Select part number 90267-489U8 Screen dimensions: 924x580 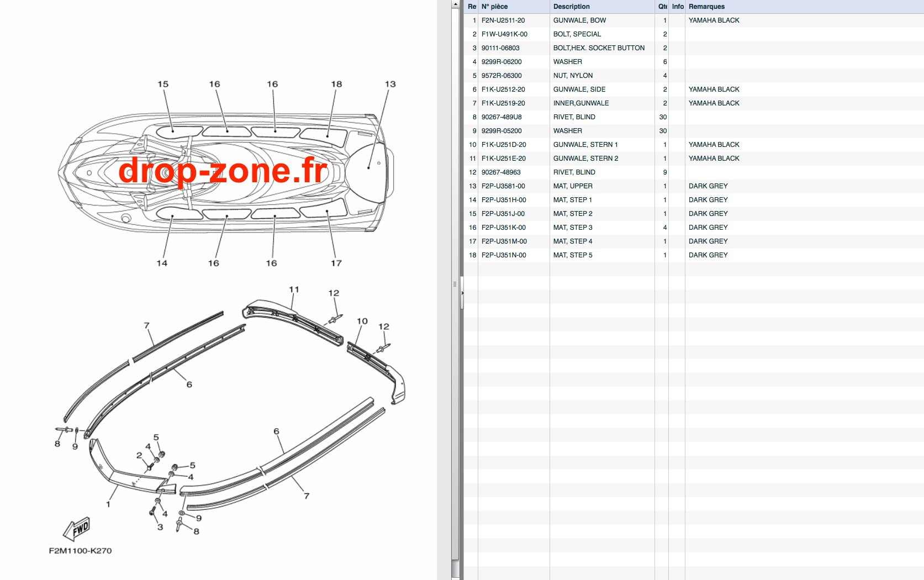coord(501,117)
